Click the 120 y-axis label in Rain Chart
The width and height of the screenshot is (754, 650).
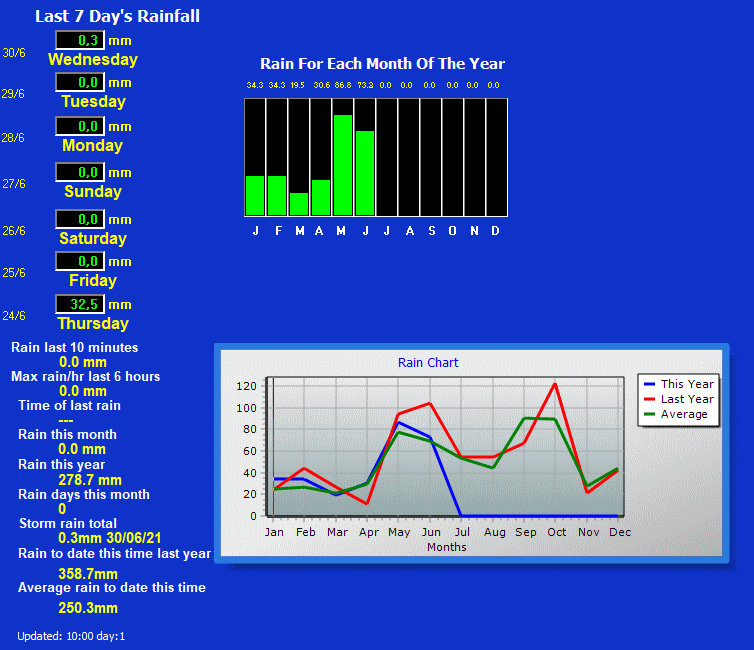click(246, 386)
